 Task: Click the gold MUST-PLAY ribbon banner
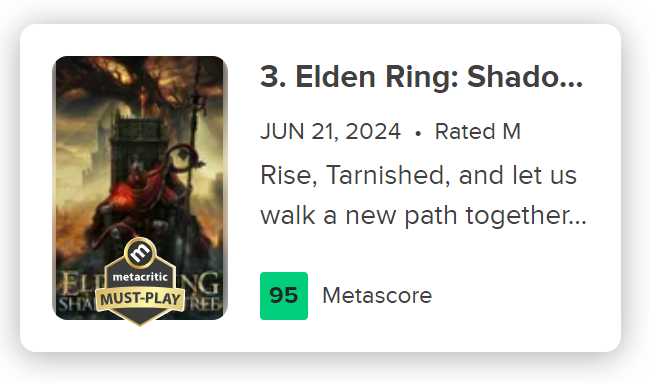(x=140, y=299)
